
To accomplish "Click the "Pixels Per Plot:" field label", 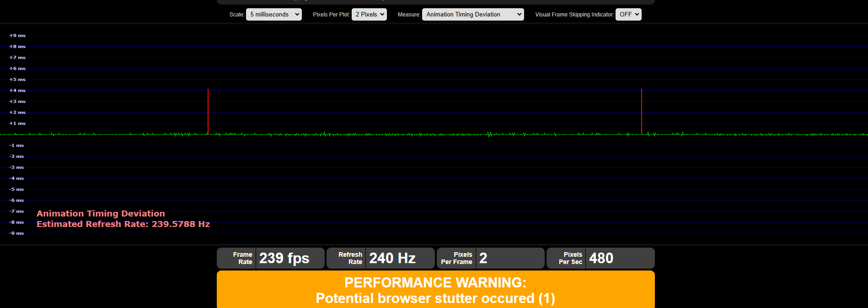I will point(331,15).
